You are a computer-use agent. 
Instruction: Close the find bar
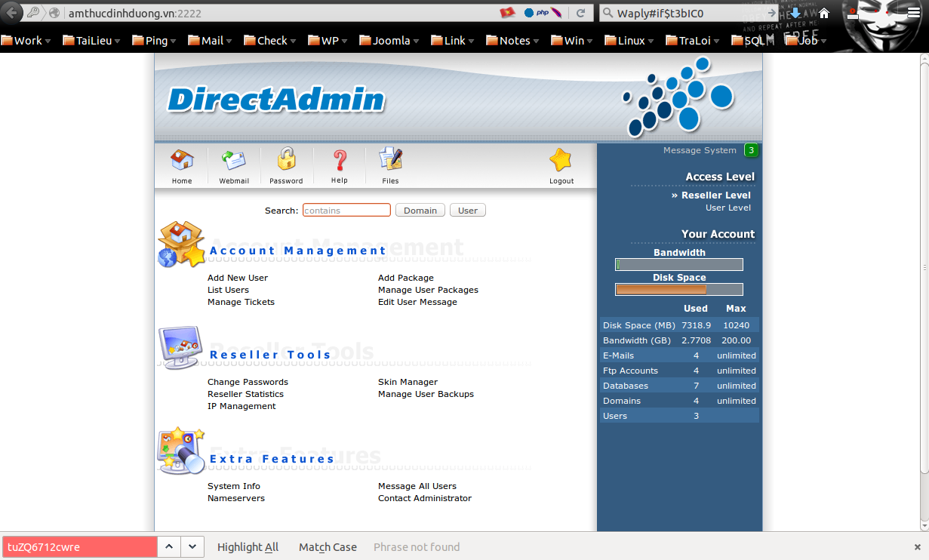click(917, 547)
